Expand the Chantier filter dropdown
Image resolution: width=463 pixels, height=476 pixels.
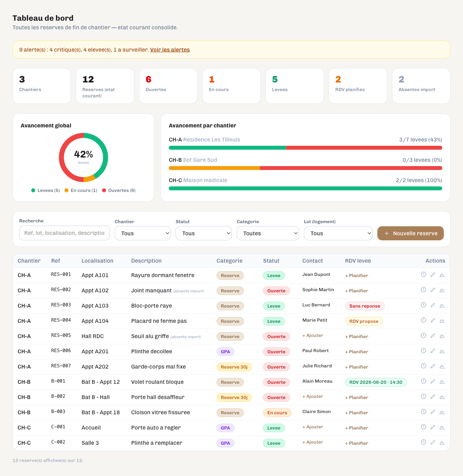143,233
